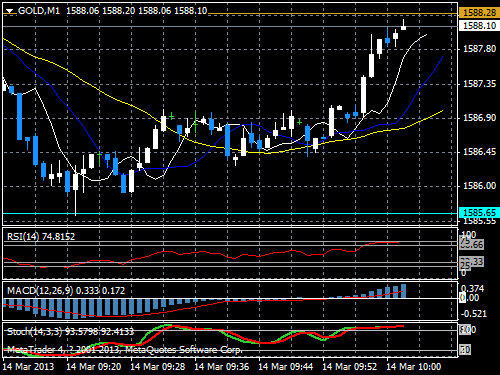The image size is (500, 375).
Task: Click the 1587.80 price scale value
Action: pyautogui.click(x=479, y=49)
